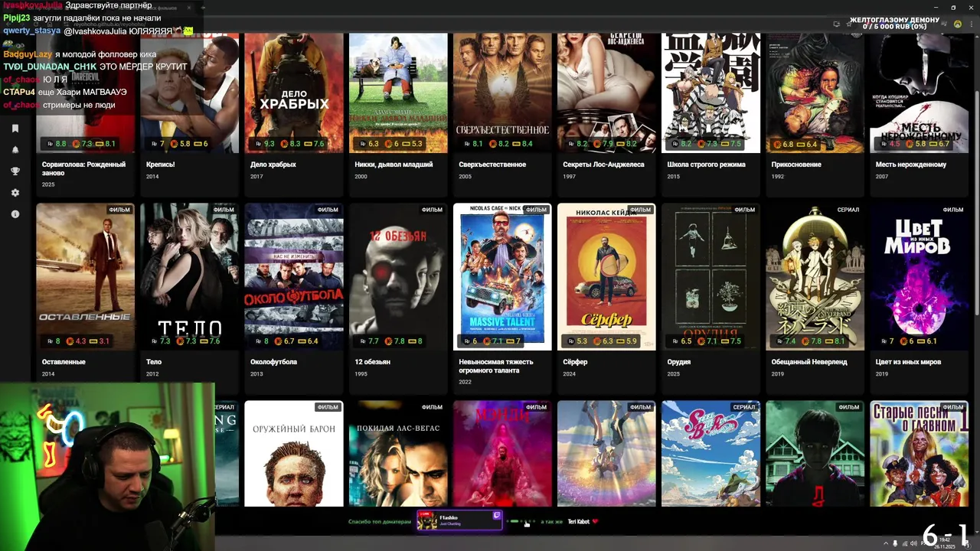Open the Школа строгого режима poster

click(x=710, y=92)
